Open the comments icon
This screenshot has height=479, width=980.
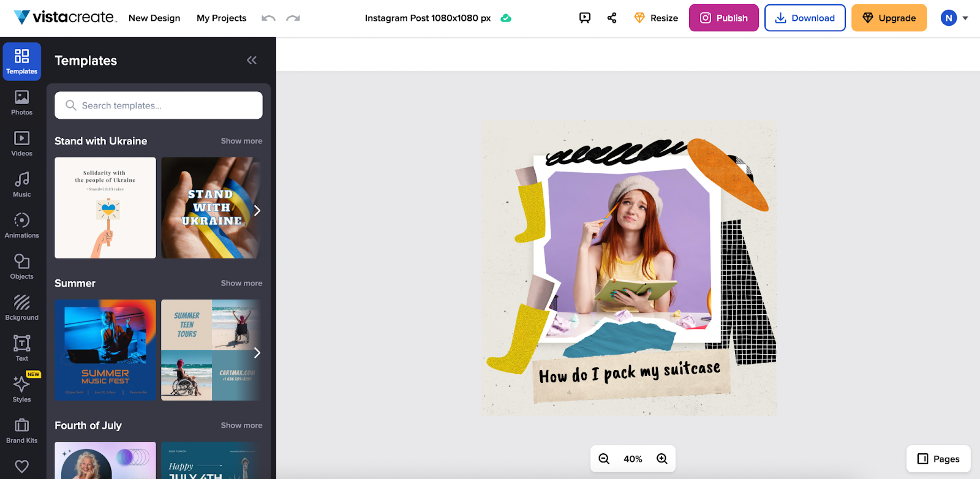585,18
